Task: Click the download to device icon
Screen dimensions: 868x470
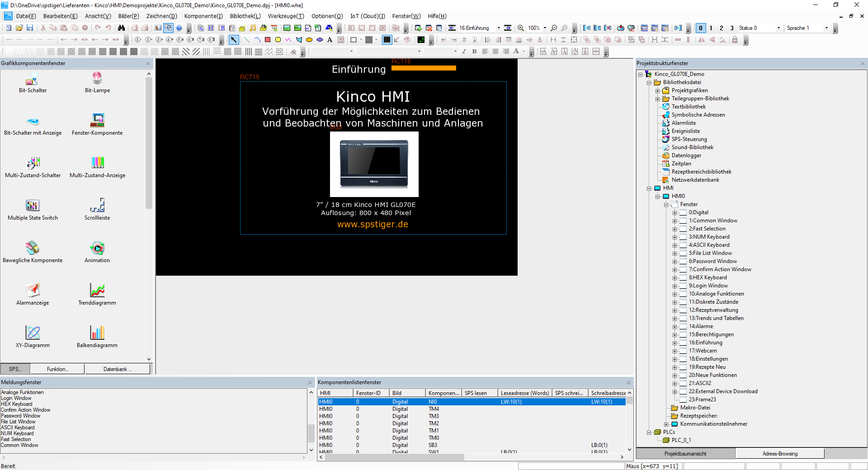Action: point(621,28)
